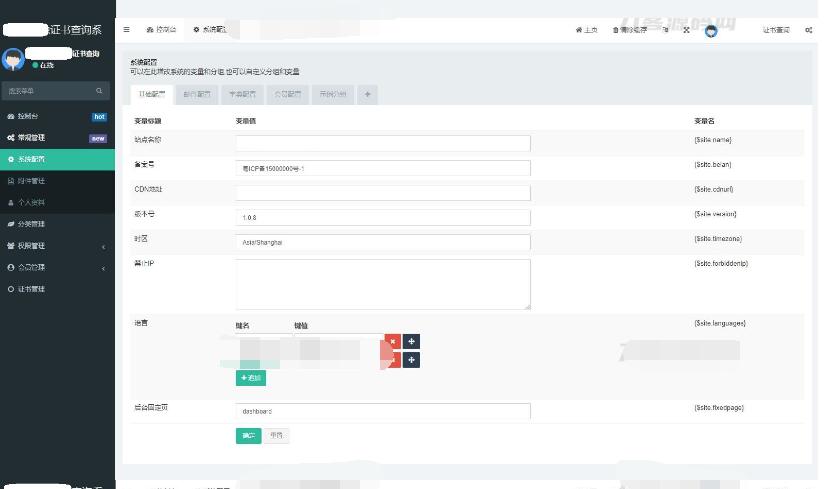Viewport: 827px width, 489px height.
Task: Click the 证书管理 circle icon
Action: tap(11, 289)
